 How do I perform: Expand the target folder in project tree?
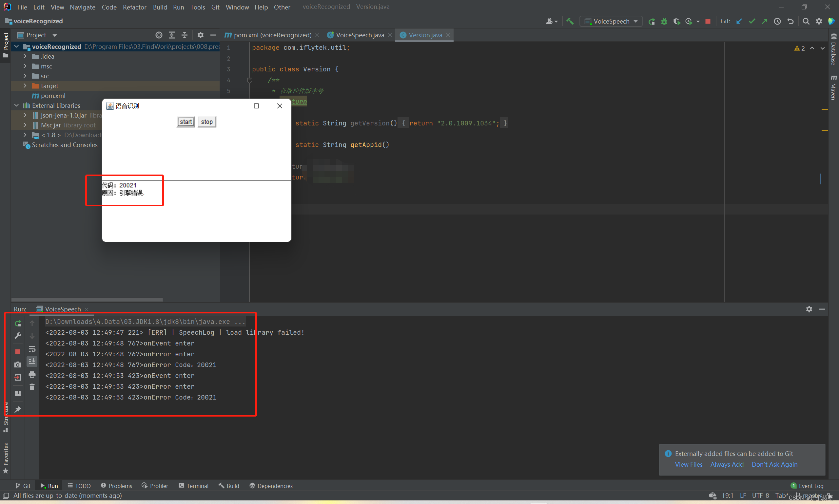click(25, 86)
